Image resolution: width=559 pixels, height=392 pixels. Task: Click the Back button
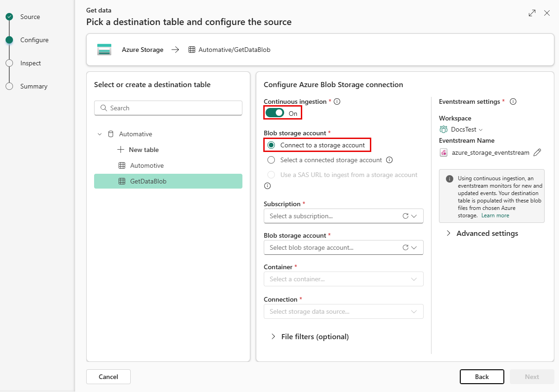click(482, 377)
